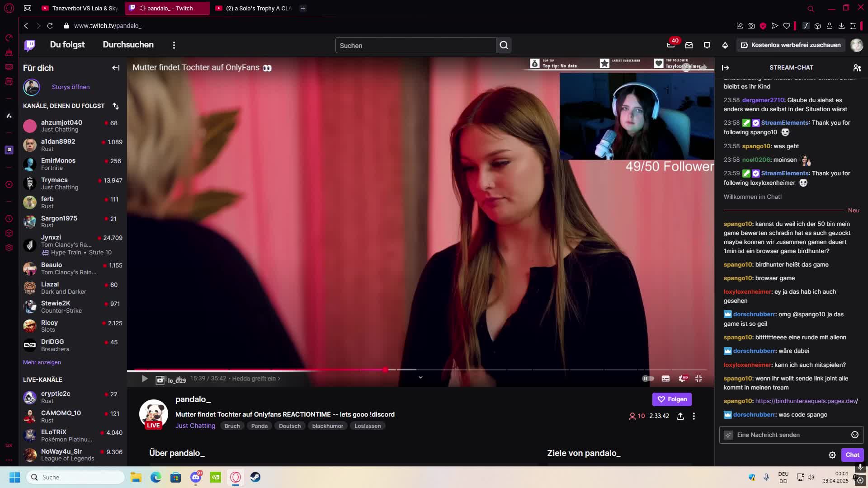Seek on the video progress bar handle
The height and width of the screenshot is (488, 868).
pyautogui.click(x=385, y=370)
